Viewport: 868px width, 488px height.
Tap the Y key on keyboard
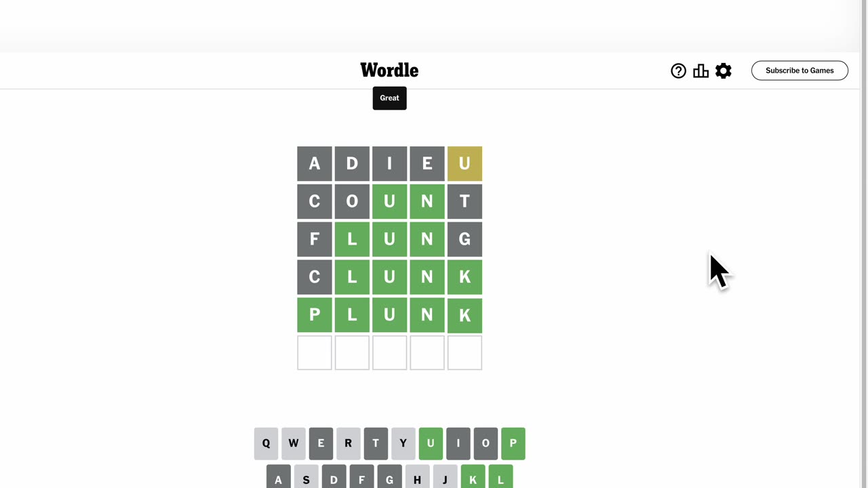point(403,443)
